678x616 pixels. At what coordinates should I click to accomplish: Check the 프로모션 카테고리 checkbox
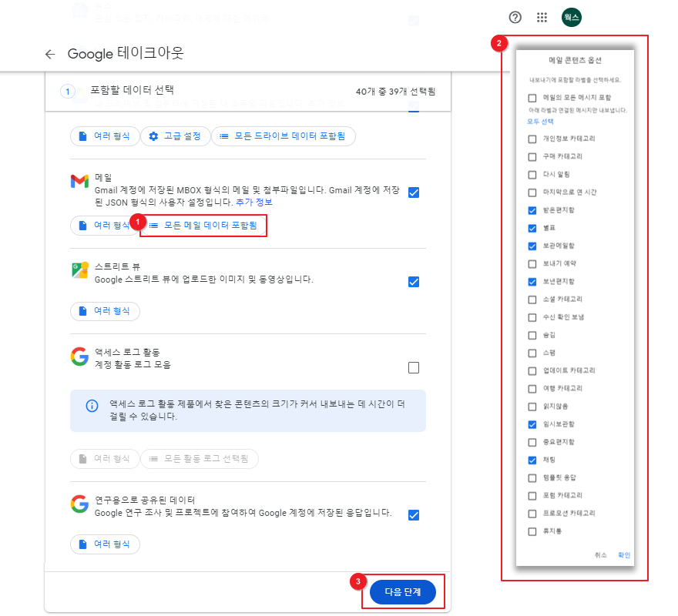[532, 514]
